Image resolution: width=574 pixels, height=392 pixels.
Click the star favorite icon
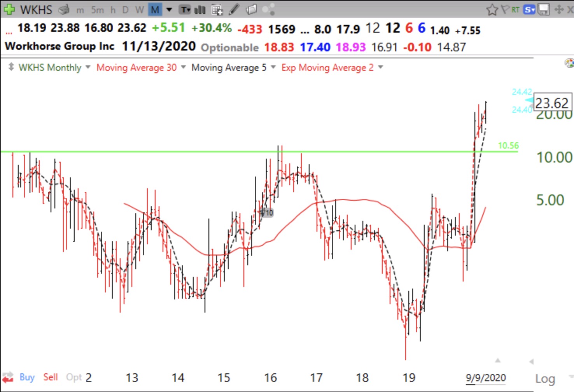coord(492,10)
